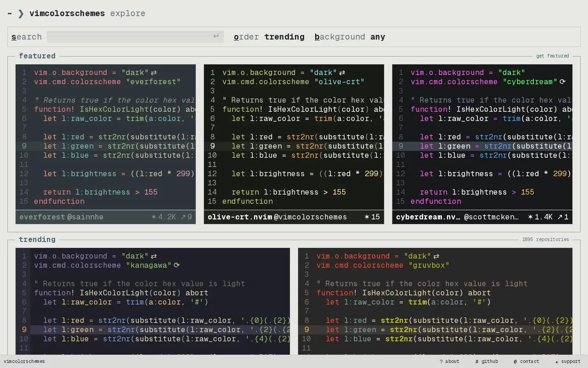Click the trending section heading

pos(37,239)
